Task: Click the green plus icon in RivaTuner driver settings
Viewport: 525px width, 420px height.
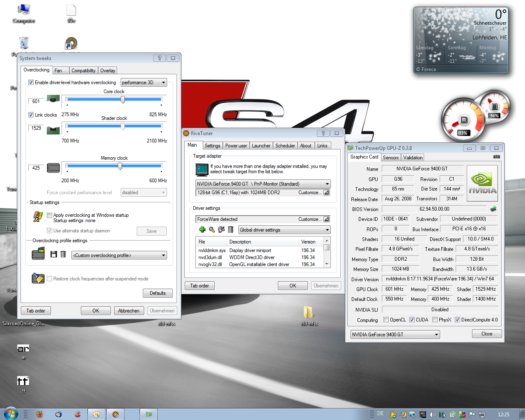Action: (202, 230)
